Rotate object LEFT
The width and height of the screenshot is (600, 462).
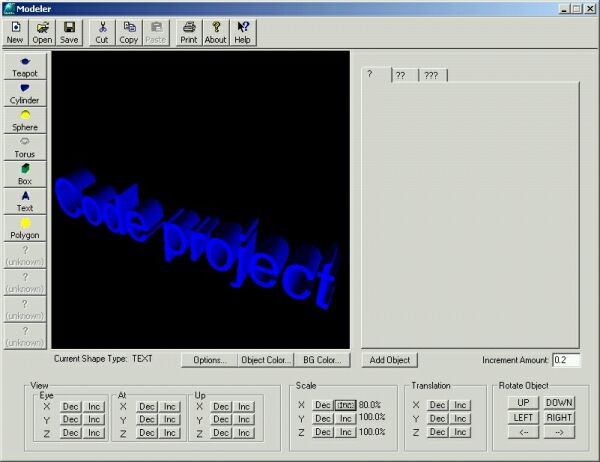523,418
